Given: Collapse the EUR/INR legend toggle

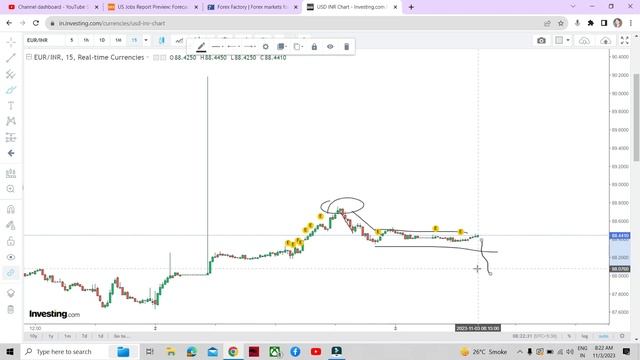Looking at the screenshot, I should (x=29, y=57).
